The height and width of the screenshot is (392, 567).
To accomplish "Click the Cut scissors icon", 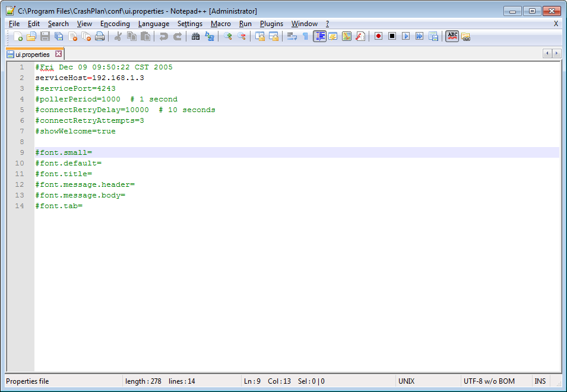I will [x=118, y=37].
